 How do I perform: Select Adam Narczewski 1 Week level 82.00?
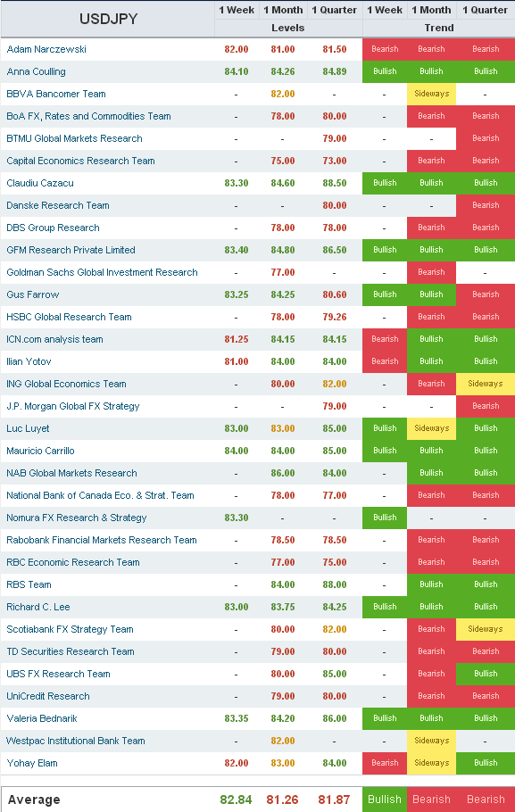[237, 49]
